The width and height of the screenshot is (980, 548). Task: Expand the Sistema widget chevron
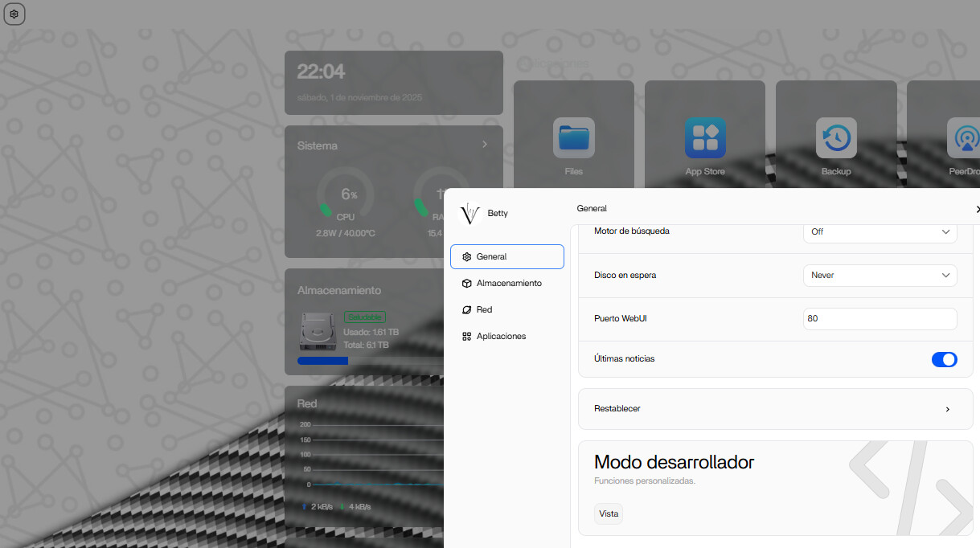point(485,145)
